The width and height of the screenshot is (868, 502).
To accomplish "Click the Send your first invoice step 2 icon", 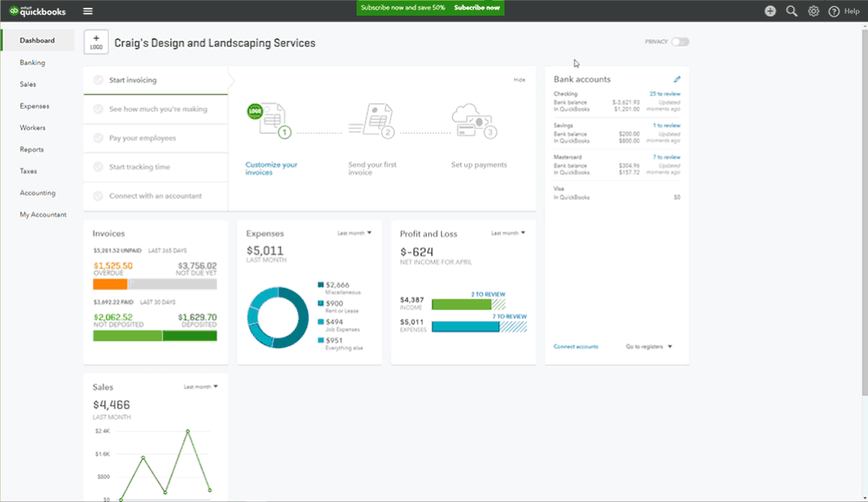I will [372, 121].
